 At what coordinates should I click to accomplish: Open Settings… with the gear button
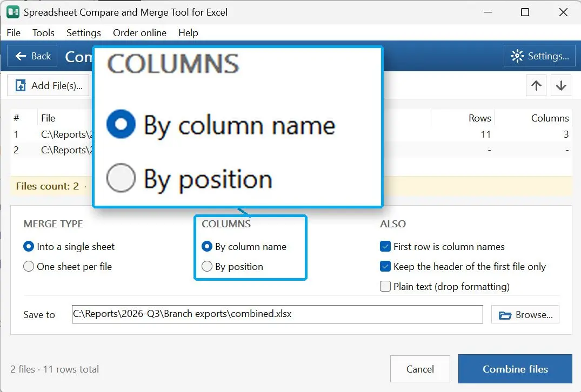click(539, 56)
